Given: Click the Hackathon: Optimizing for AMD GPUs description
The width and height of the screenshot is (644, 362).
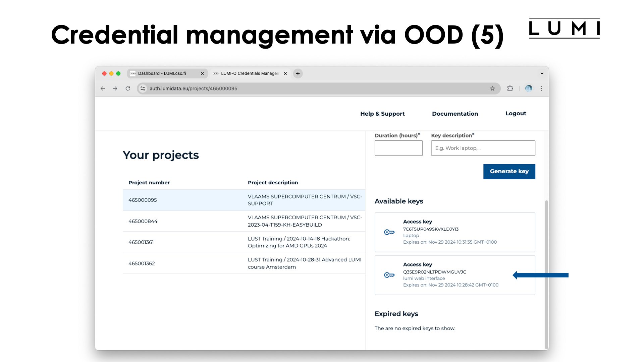Looking at the screenshot, I should [299, 242].
